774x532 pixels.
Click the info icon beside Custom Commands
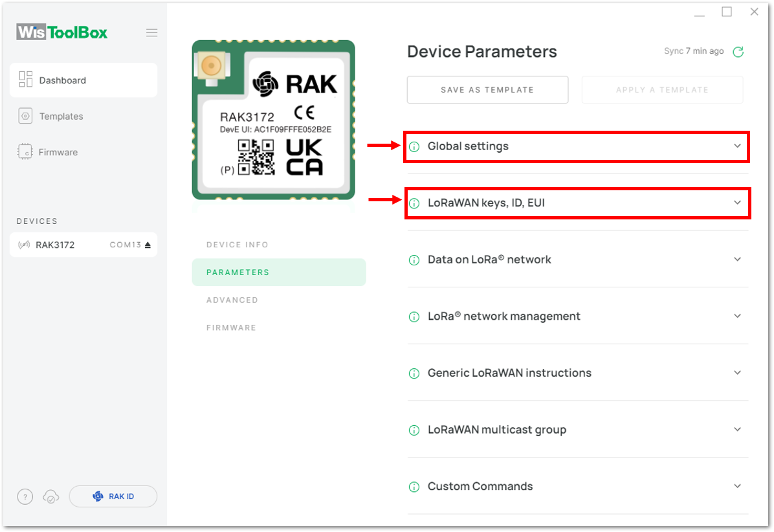(x=414, y=487)
